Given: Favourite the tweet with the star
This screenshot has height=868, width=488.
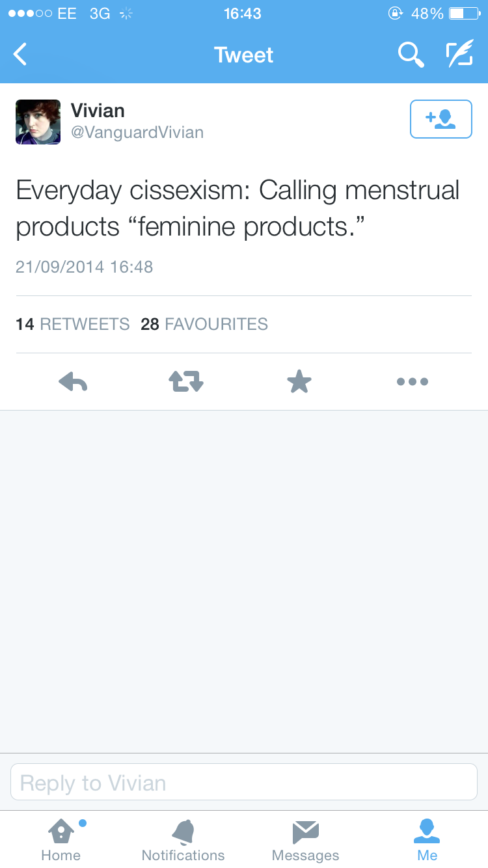Looking at the screenshot, I should pyautogui.click(x=299, y=382).
